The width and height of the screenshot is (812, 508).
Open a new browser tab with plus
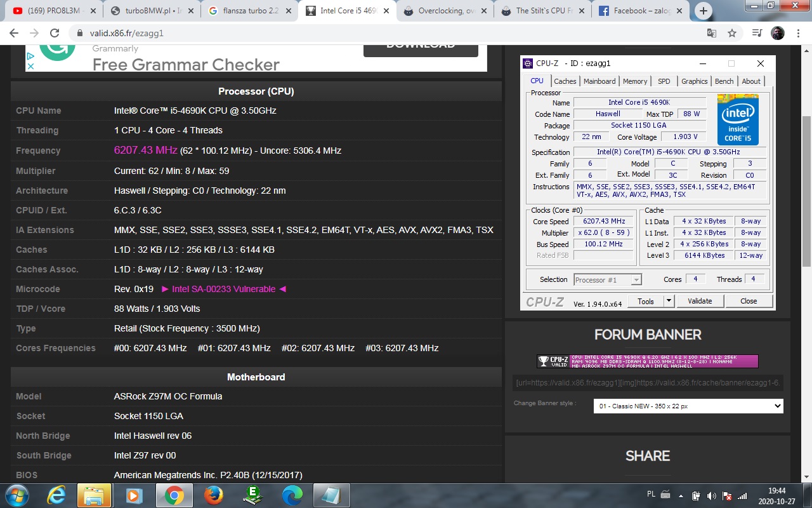[703, 11]
